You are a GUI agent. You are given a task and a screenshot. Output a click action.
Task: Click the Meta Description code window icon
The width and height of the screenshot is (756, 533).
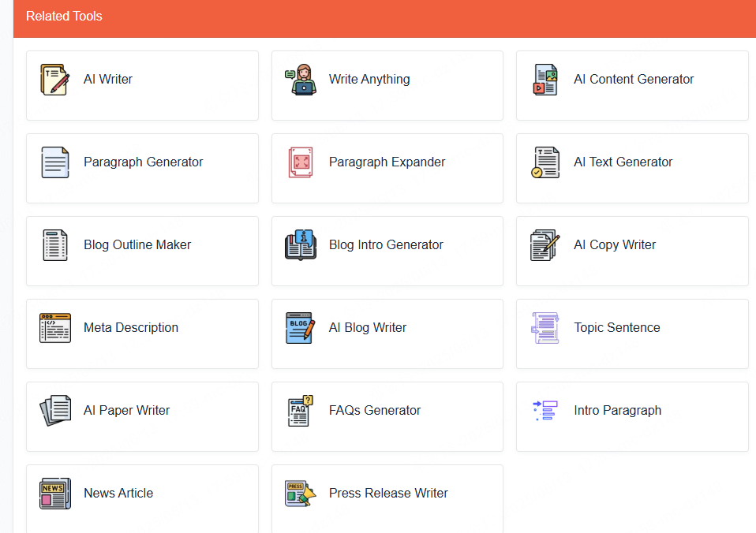pos(55,328)
